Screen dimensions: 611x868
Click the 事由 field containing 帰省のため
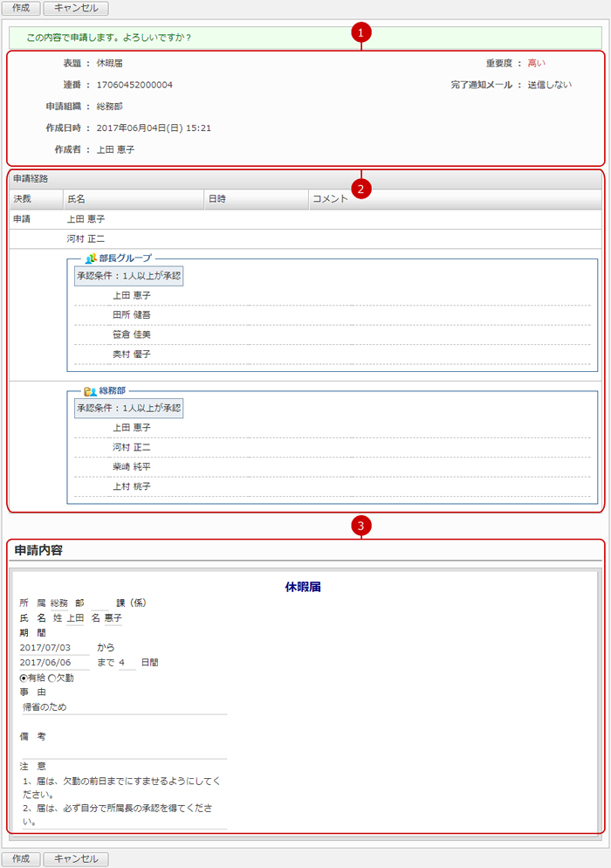pyautogui.click(x=124, y=707)
